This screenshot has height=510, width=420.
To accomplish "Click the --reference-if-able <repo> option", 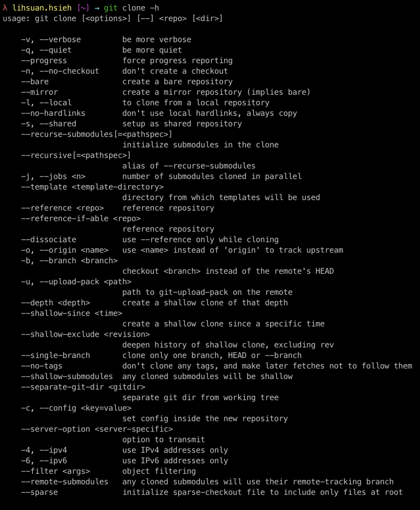I will [x=81, y=218].
